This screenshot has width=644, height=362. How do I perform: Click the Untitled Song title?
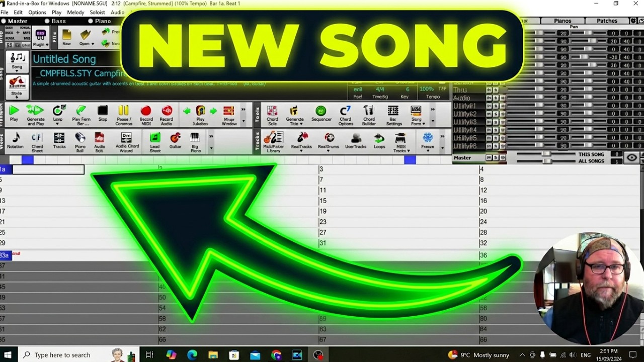(64, 59)
